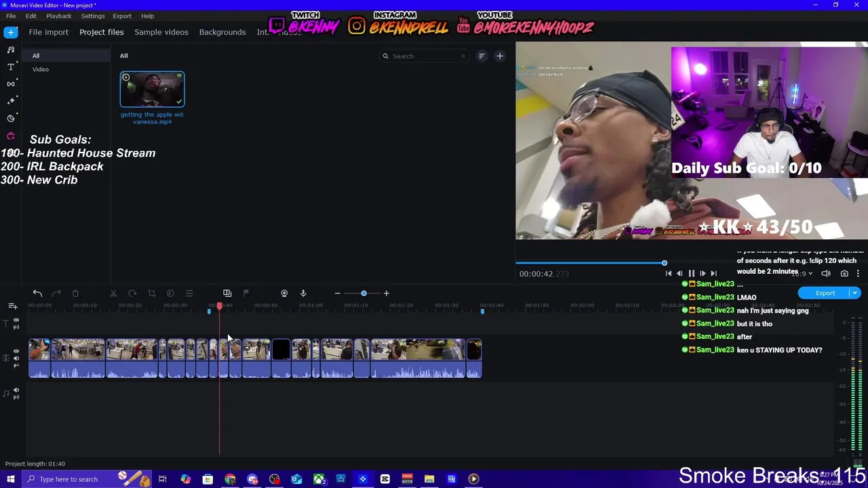Click the blue Export button

click(825, 293)
